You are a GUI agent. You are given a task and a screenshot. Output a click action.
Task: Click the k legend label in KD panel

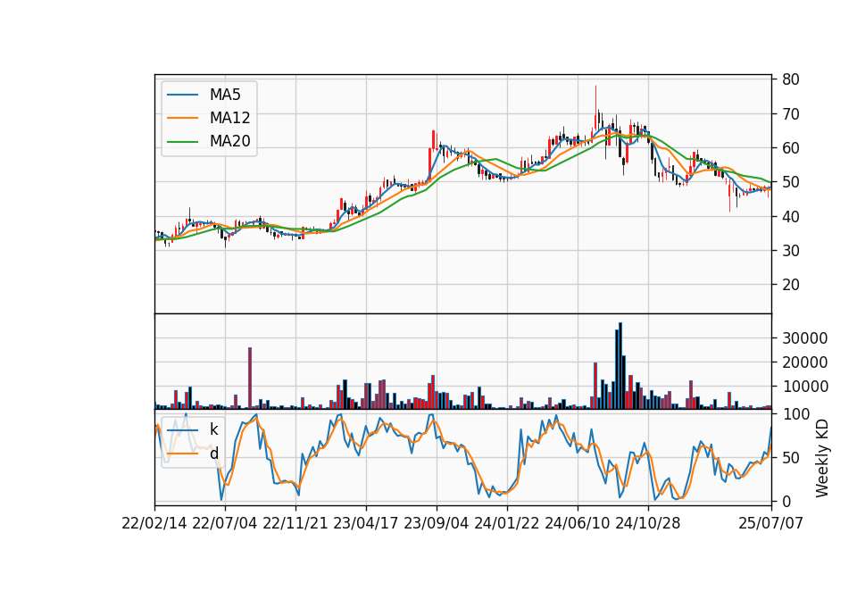click(213, 429)
